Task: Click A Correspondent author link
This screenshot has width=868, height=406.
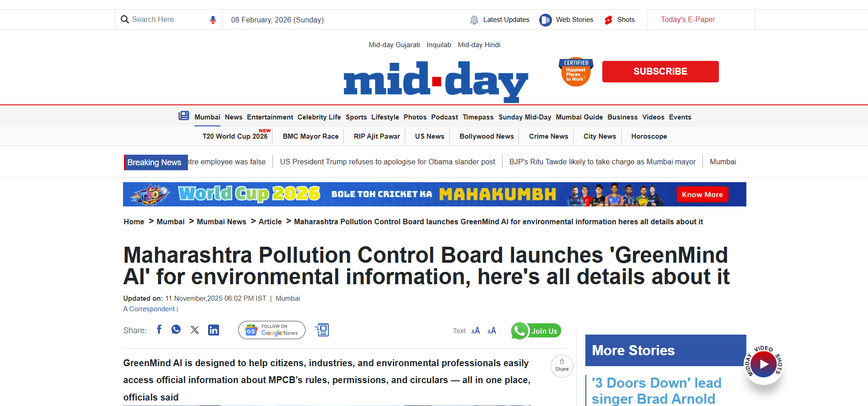Action: click(x=149, y=309)
